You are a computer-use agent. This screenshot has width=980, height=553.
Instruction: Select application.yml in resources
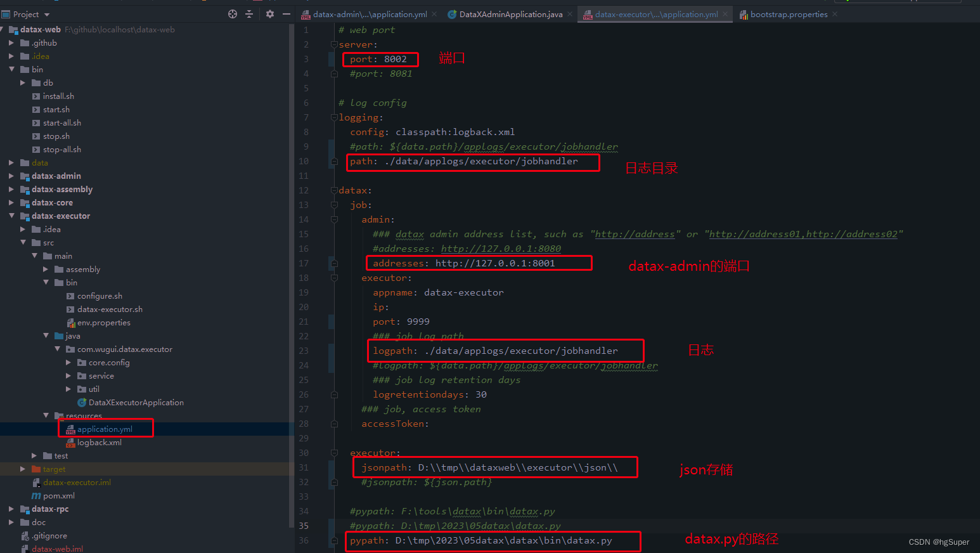coord(105,429)
